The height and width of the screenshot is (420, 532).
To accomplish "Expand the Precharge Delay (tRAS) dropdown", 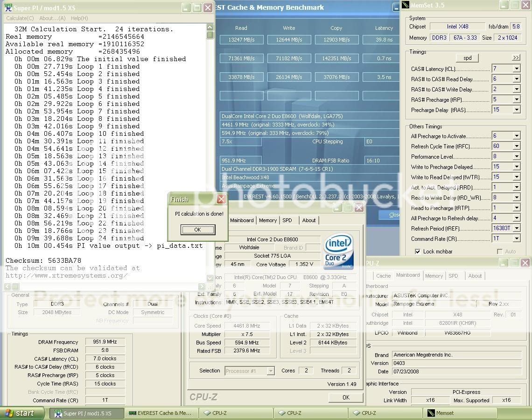I will (x=517, y=110).
